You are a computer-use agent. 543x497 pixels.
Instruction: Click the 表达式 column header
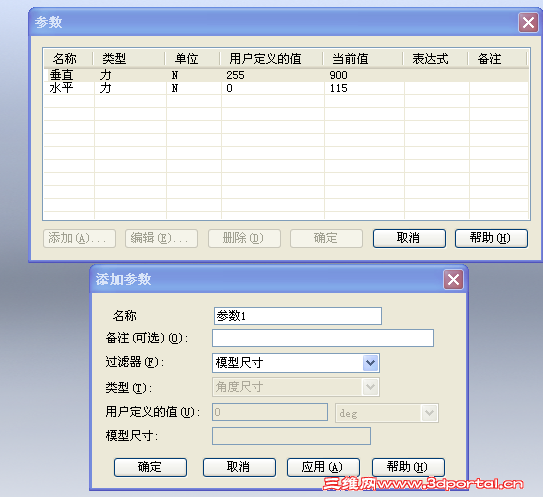tap(436, 59)
